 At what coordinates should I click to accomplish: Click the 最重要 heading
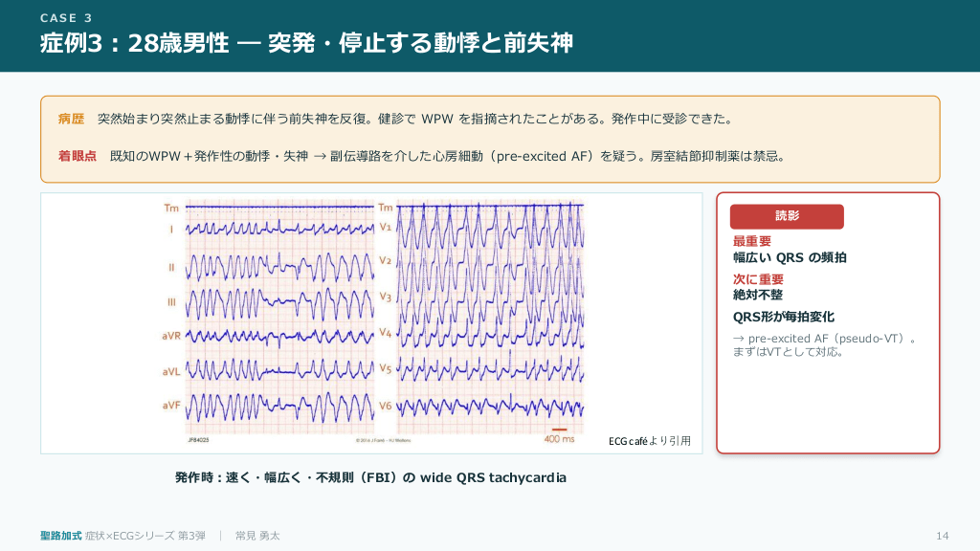(x=752, y=241)
